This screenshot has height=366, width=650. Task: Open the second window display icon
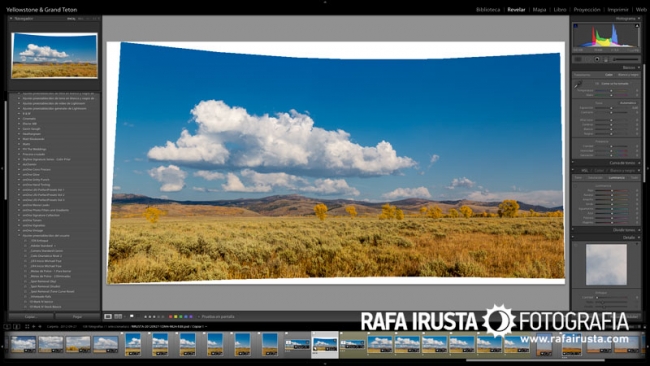(x=17, y=327)
